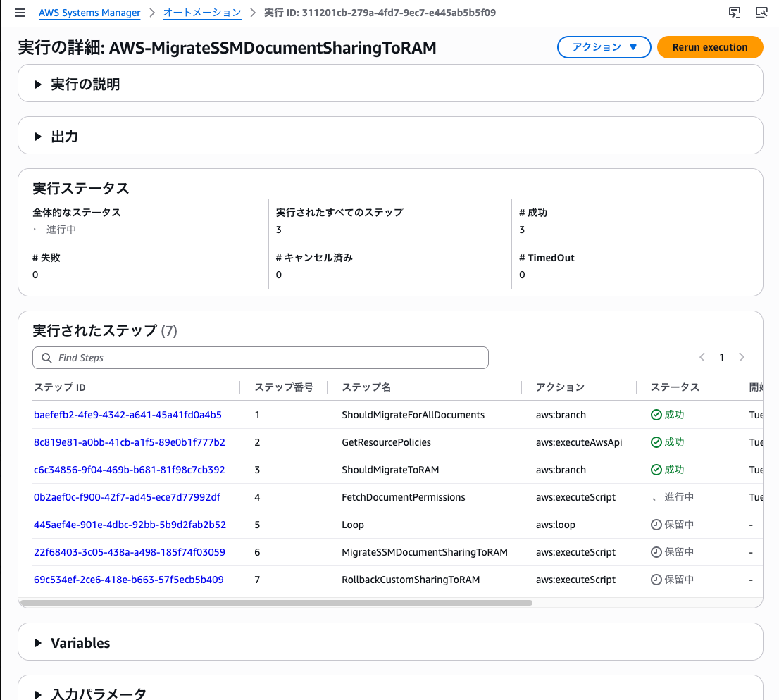The image size is (779, 700).
Task: Click success icon for ShouldMigrateForAllDocuments step
Action: 656,415
